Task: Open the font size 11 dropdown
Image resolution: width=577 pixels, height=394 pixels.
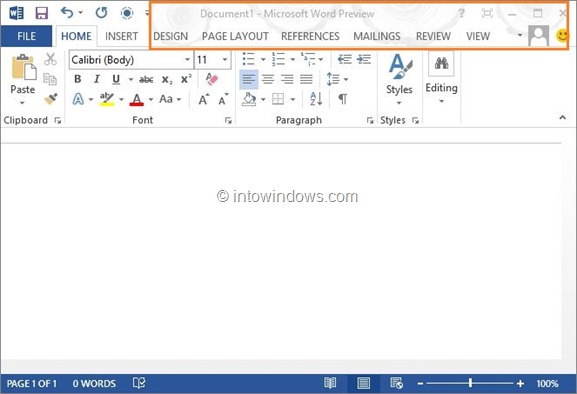Action: [x=224, y=60]
